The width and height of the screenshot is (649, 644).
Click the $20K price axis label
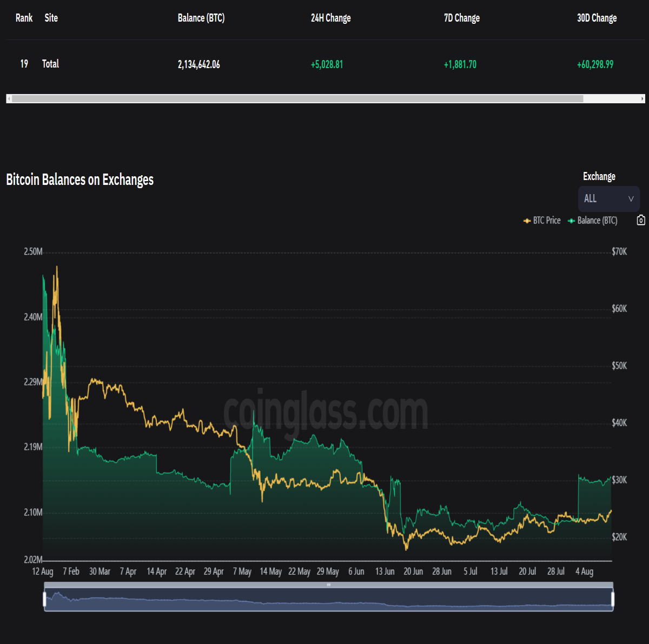pos(619,537)
